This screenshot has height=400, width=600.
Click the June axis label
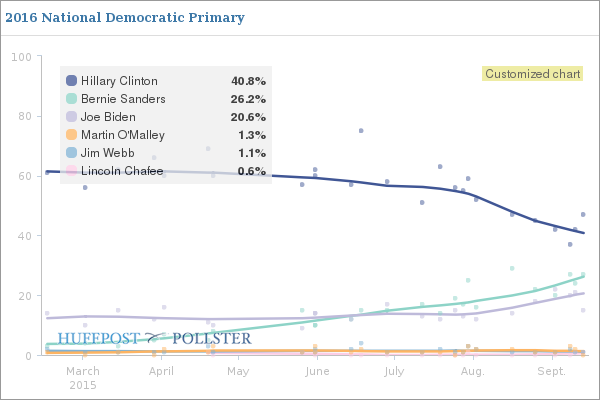pos(316,371)
